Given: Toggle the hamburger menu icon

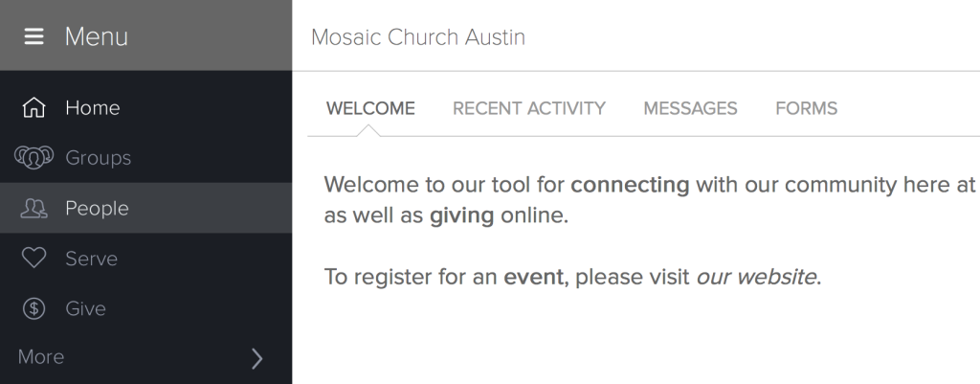Looking at the screenshot, I should point(33,37).
